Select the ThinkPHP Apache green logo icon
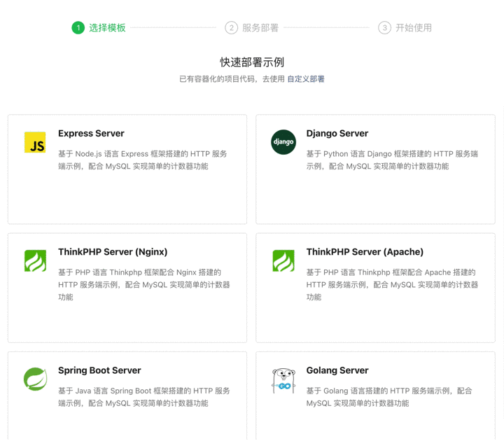The image size is (504, 448). click(x=283, y=260)
